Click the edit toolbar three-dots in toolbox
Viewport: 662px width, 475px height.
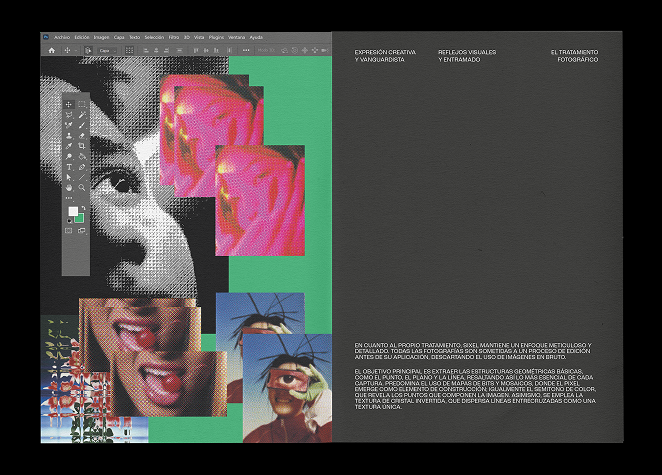pos(69,198)
